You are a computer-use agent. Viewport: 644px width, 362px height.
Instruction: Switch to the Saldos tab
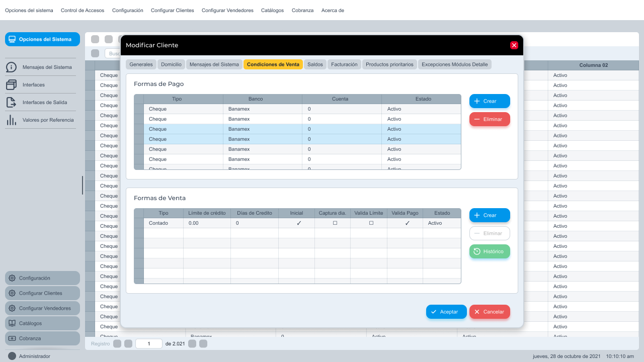tap(315, 64)
